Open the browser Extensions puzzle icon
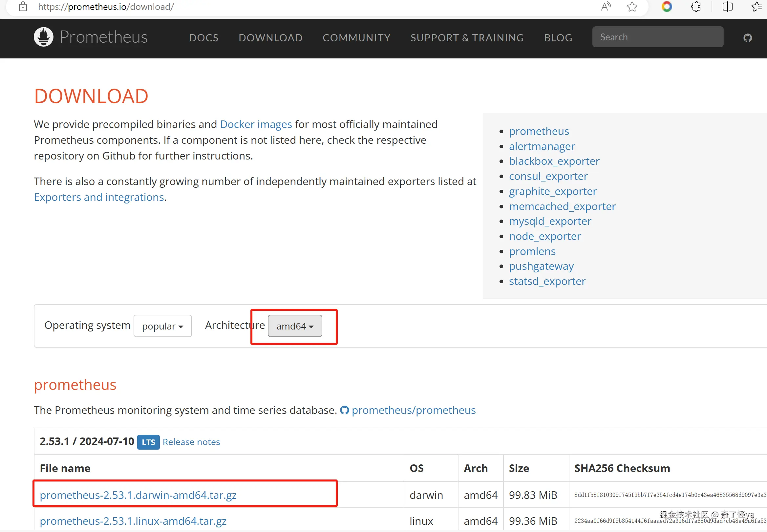The height and width of the screenshot is (532, 767). coord(696,7)
